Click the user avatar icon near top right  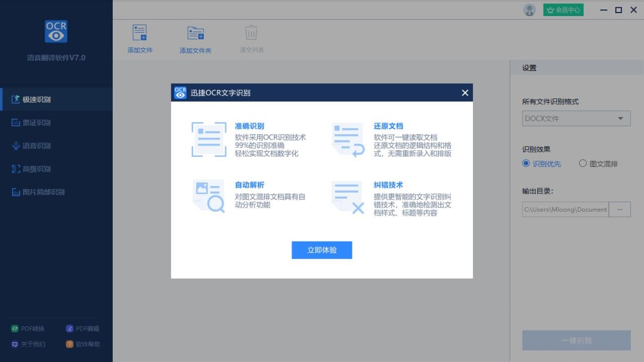pos(530,10)
